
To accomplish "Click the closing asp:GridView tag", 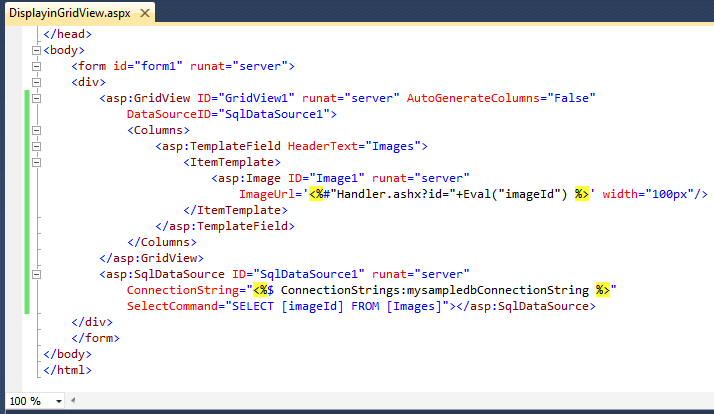I will pyautogui.click(x=151, y=258).
